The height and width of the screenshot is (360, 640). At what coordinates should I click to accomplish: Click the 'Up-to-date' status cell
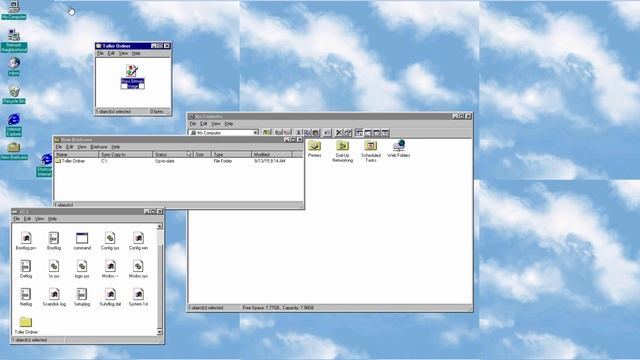[x=165, y=161]
